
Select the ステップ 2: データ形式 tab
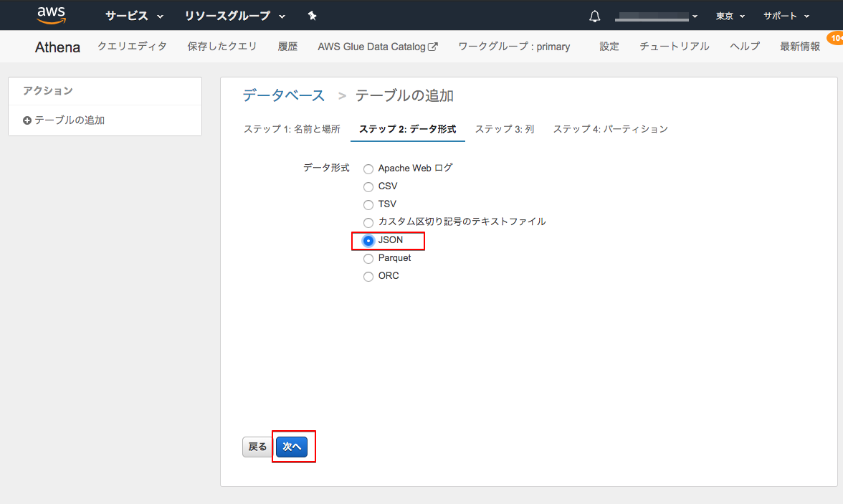(407, 129)
